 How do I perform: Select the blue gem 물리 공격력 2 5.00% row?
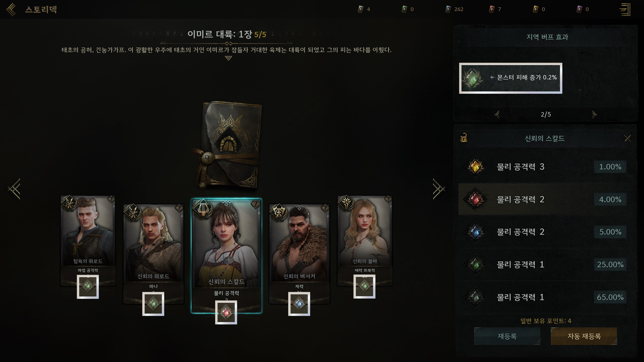(x=545, y=232)
